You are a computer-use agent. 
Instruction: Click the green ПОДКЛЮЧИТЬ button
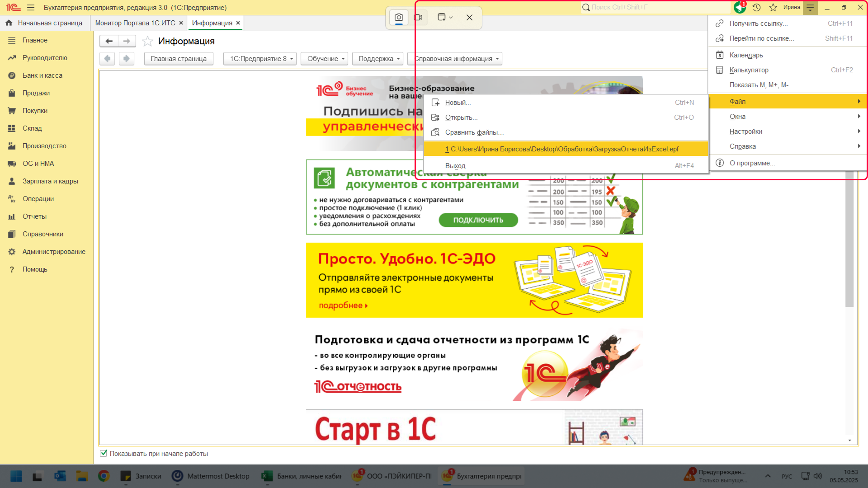click(478, 220)
